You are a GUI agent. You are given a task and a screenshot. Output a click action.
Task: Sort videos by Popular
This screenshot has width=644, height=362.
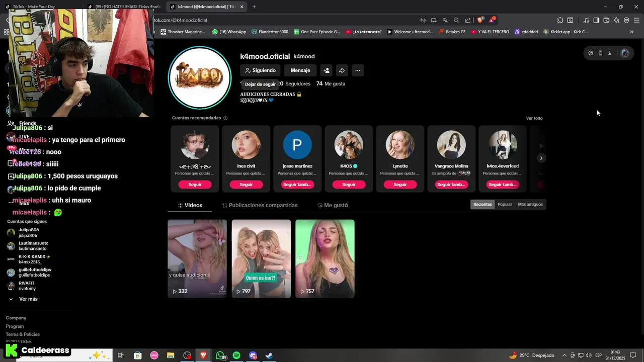coord(505,205)
